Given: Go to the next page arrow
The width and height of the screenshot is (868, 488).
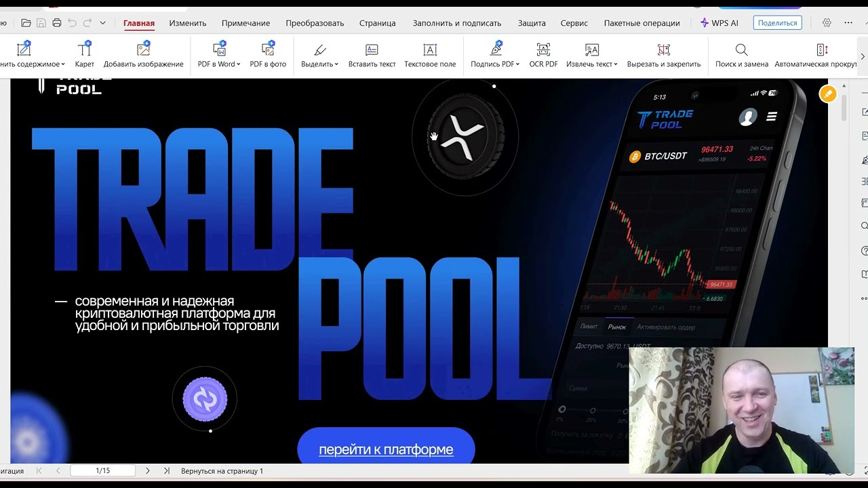Looking at the screenshot, I should (x=148, y=470).
